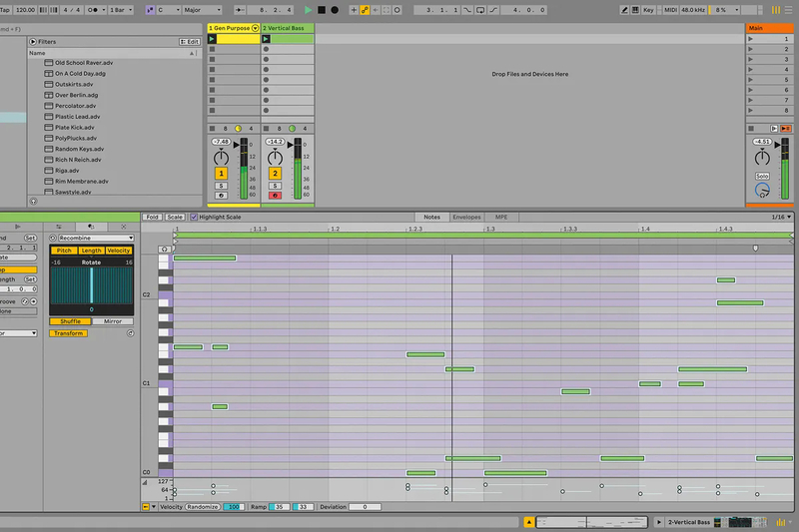
Task: Click the Tap tempo button
Action: (5, 10)
